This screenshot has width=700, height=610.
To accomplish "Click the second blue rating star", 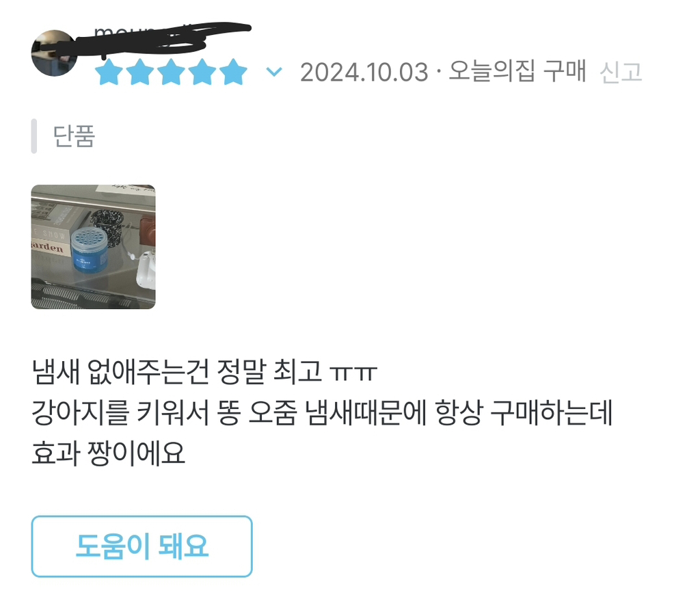I will (x=140, y=72).
